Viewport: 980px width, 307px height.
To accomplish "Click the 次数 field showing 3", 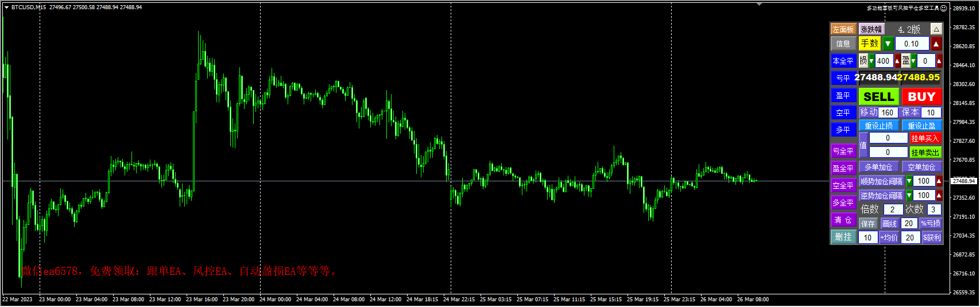I will pyautogui.click(x=933, y=209).
